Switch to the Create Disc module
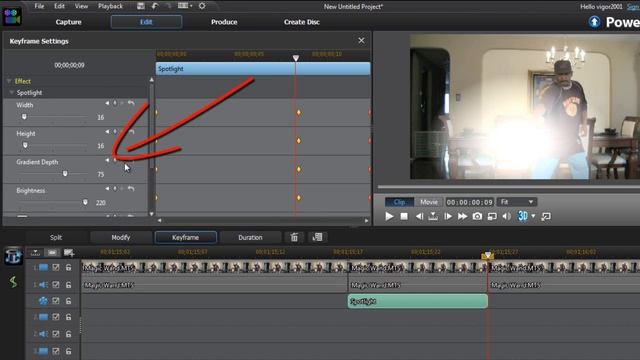640x360 pixels. point(302,22)
